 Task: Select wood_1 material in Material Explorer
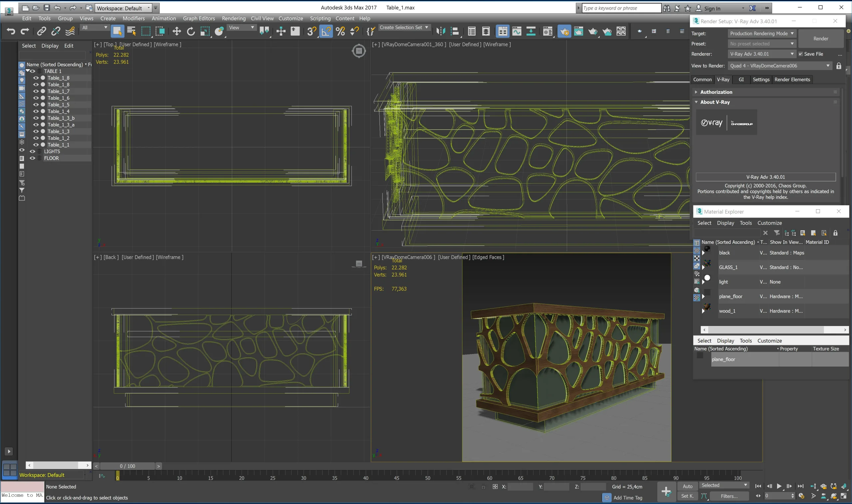727,311
